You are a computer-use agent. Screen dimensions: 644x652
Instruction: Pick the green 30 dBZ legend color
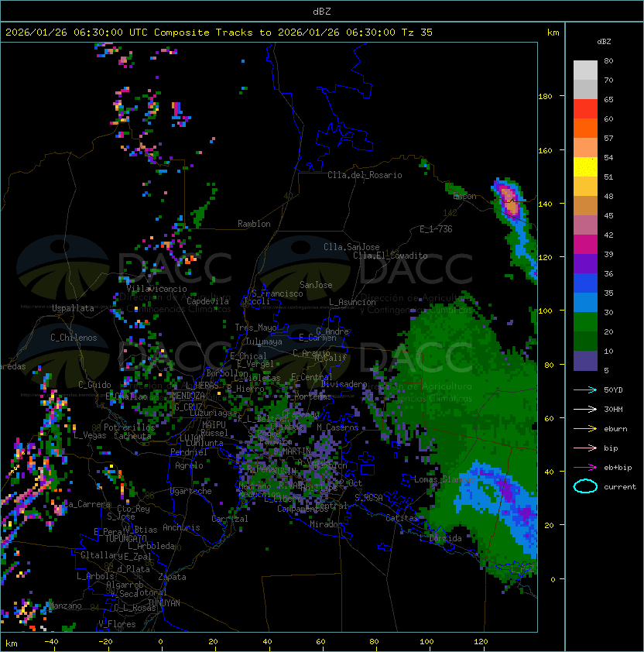click(x=585, y=321)
